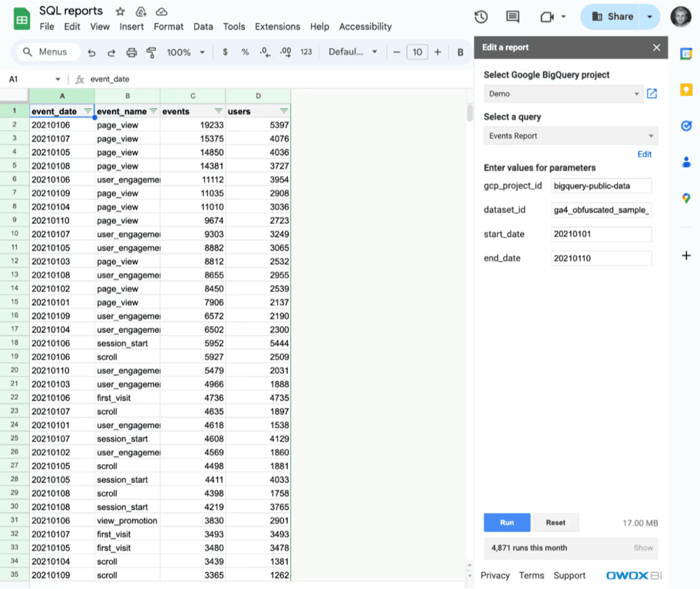Toggle filter on event_name column
This screenshot has width=700, height=589.
point(154,111)
